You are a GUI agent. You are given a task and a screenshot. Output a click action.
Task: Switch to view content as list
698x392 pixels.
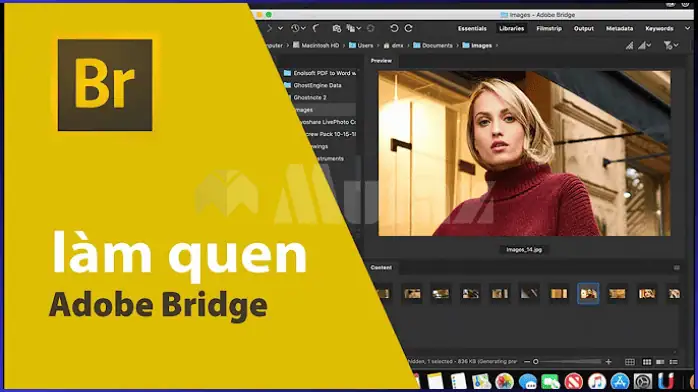click(674, 362)
